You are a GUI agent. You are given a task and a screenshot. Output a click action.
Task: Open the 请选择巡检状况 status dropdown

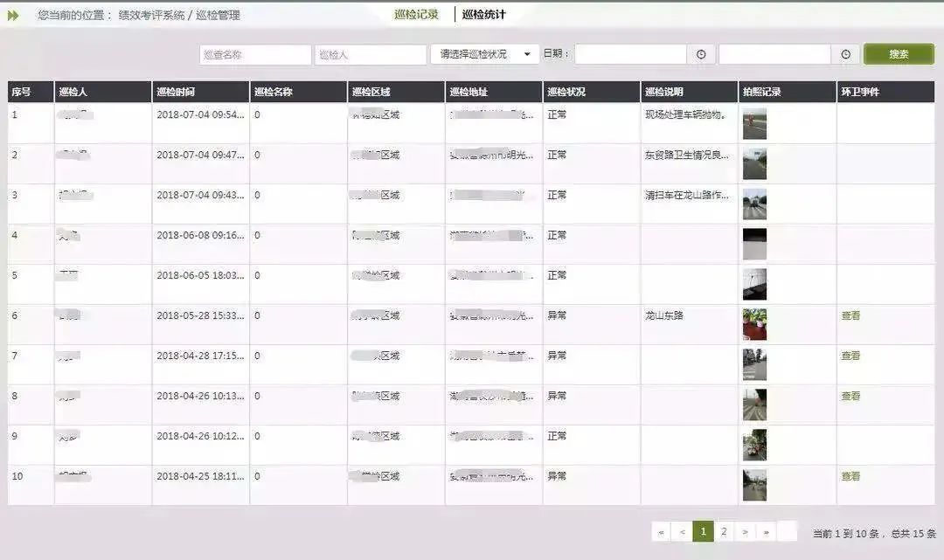[x=483, y=53]
